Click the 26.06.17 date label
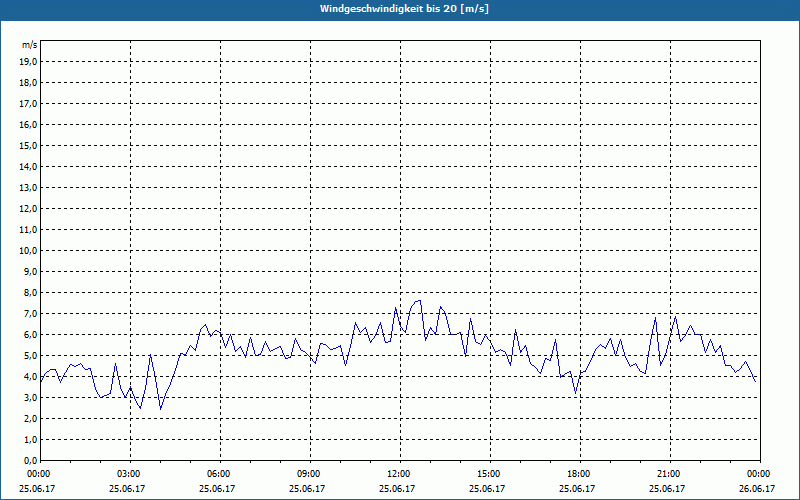The height and width of the screenshot is (500, 800). 757,488
